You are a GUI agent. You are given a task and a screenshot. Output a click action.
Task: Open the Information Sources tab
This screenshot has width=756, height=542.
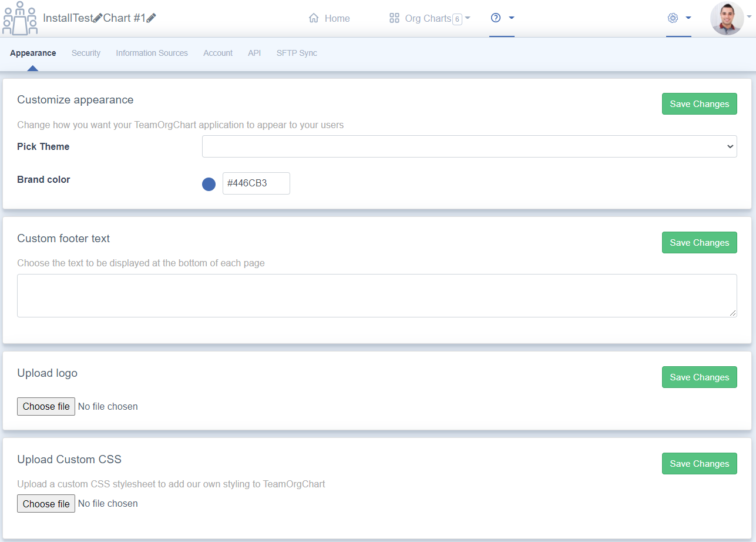click(x=152, y=53)
